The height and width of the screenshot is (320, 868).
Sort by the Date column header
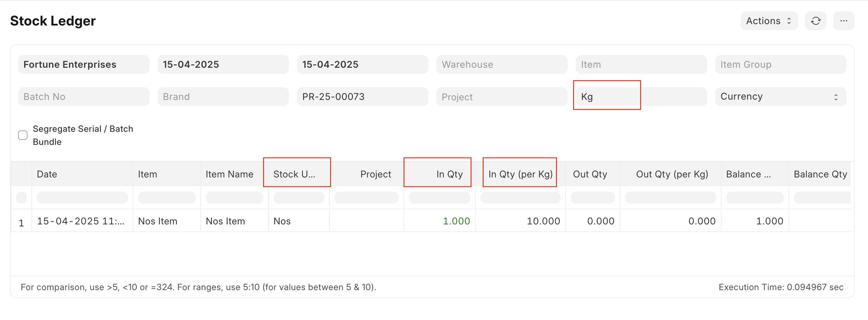pyautogui.click(x=47, y=174)
